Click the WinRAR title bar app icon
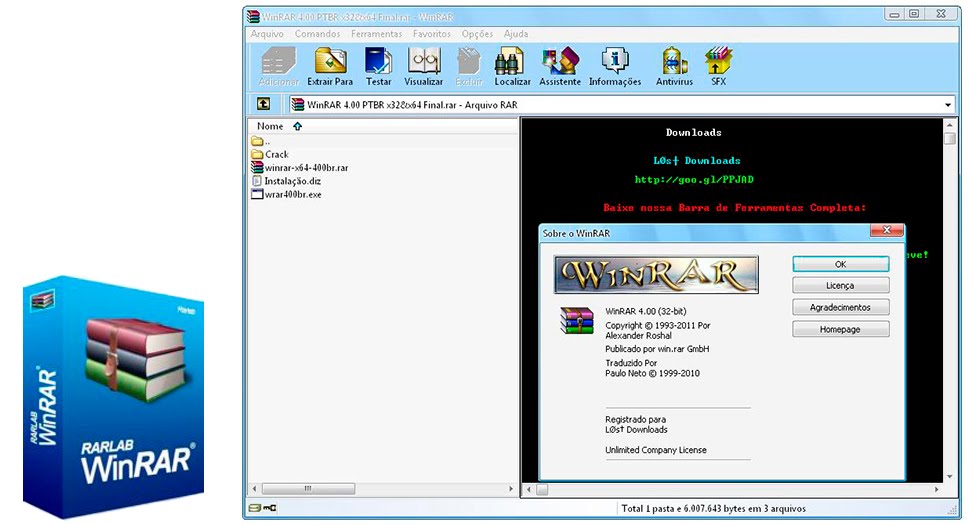968x525 pixels. 253,17
